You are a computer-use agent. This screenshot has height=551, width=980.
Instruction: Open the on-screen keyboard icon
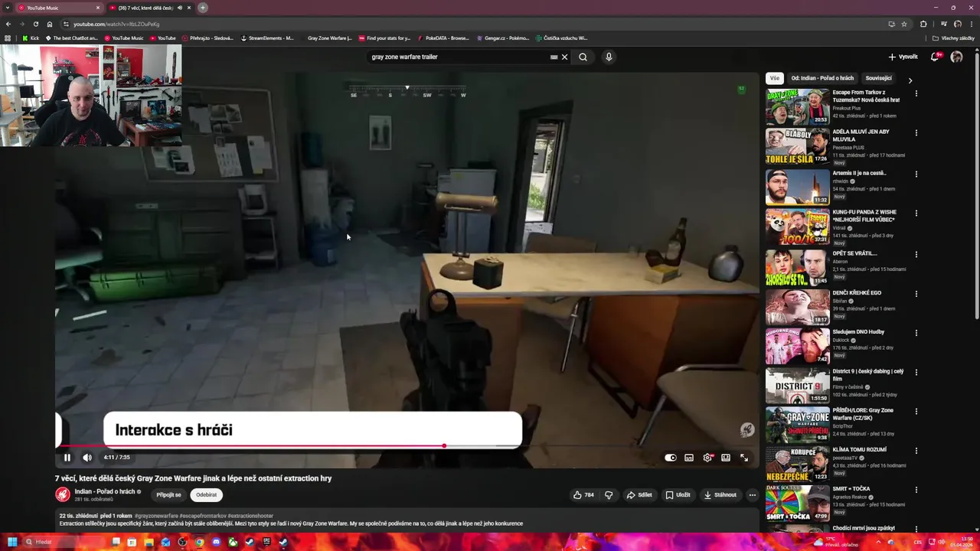(554, 57)
